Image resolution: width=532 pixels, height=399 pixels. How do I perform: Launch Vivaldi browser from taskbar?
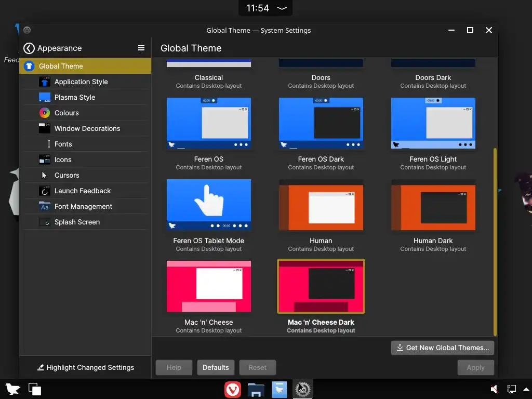pyautogui.click(x=233, y=390)
